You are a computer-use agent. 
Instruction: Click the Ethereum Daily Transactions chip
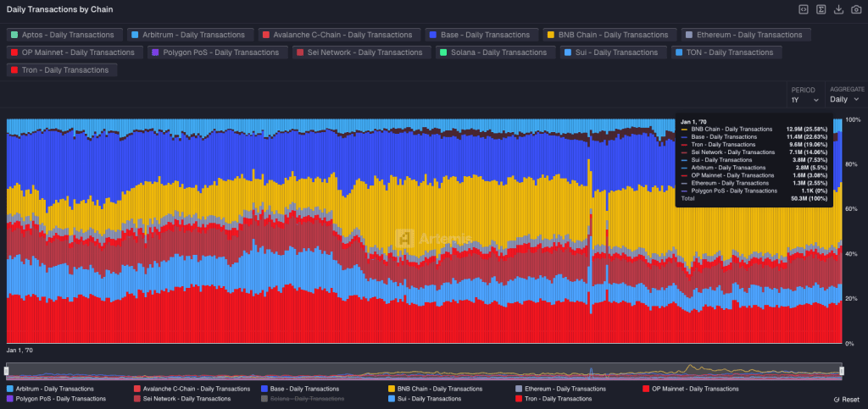point(746,35)
